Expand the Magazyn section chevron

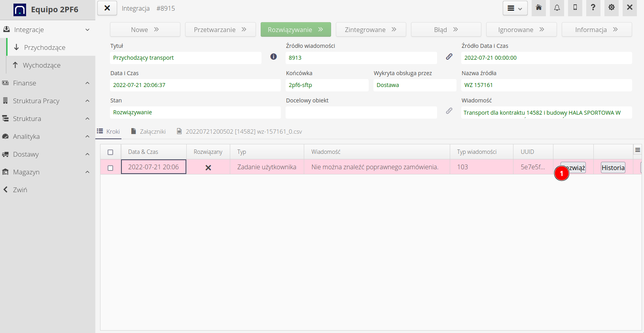point(87,172)
